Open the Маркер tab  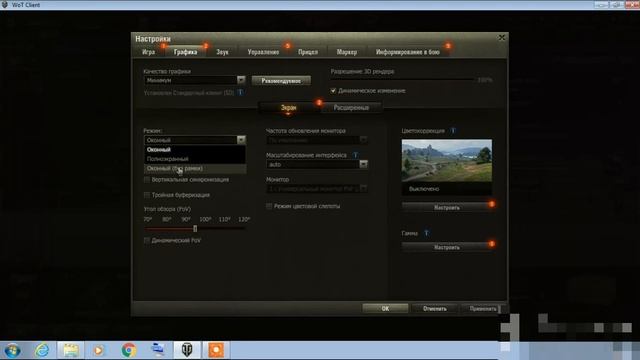click(347, 52)
